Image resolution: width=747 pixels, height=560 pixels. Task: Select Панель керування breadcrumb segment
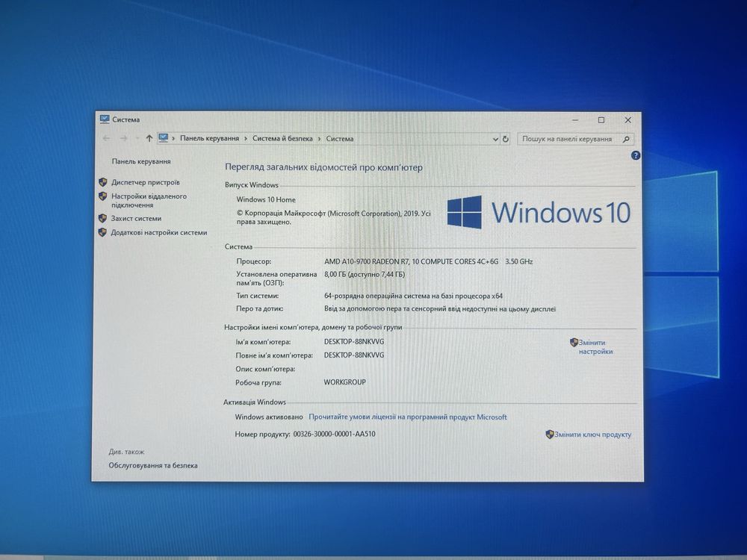tap(210, 139)
